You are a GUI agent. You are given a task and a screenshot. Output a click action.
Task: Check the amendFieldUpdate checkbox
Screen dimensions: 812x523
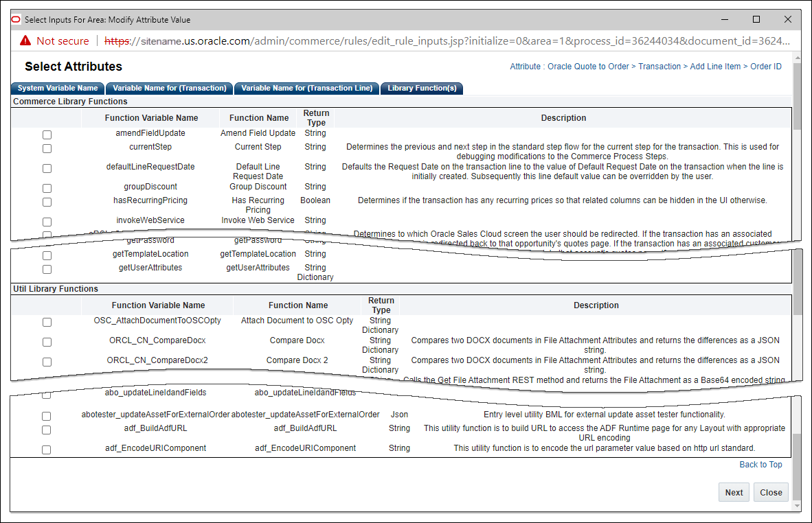pos(47,135)
